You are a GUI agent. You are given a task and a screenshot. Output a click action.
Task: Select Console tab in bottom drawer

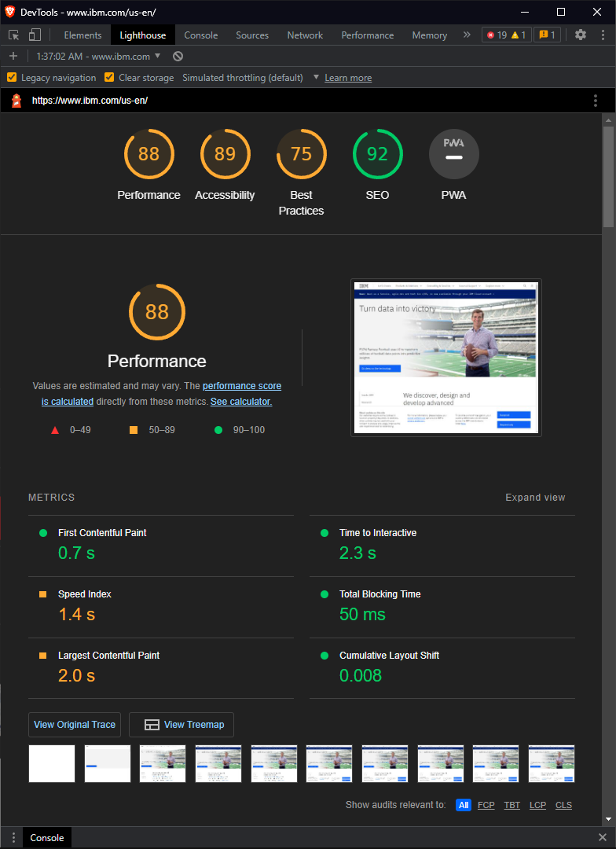click(47, 838)
